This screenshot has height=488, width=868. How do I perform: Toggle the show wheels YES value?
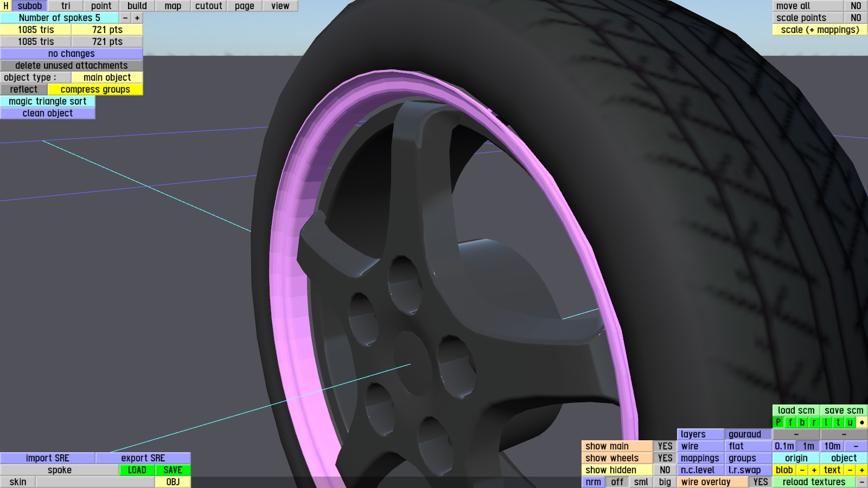(x=665, y=458)
